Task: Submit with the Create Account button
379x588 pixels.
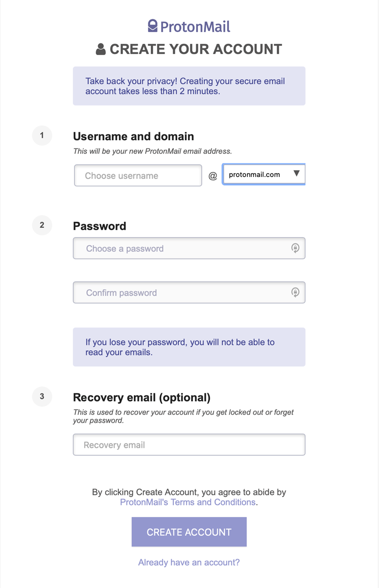Action: (x=189, y=532)
